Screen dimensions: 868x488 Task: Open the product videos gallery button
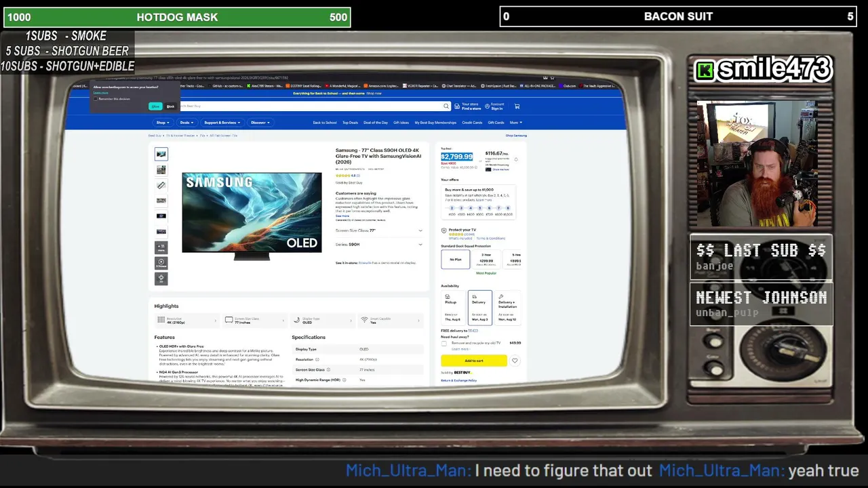(x=161, y=262)
